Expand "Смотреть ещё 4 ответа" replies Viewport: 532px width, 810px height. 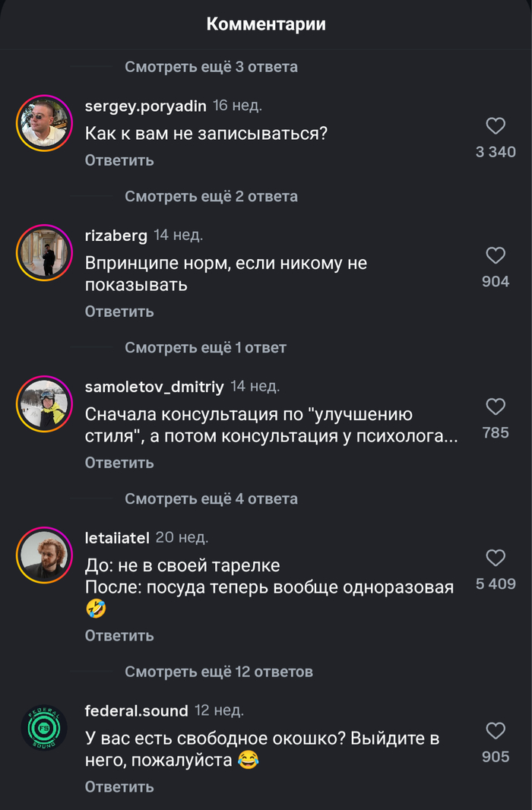click(x=211, y=498)
